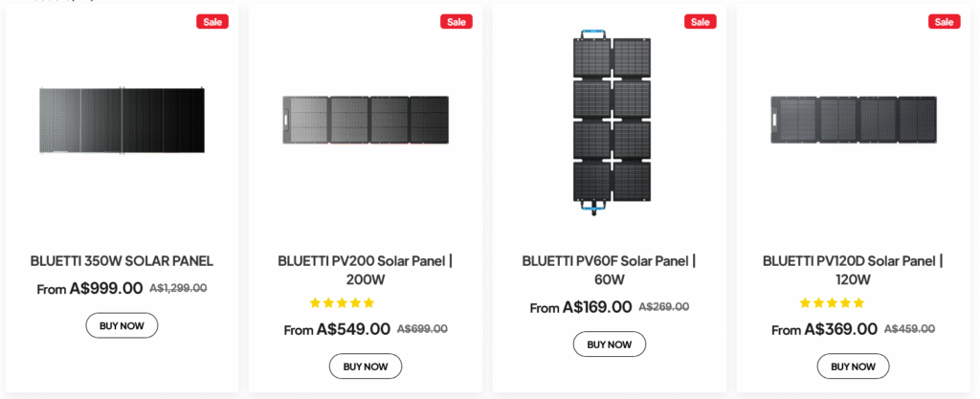Click BUY NOW for PV60F Solar Panel
The image size is (980, 399).
pyautogui.click(x=610, y=344)
